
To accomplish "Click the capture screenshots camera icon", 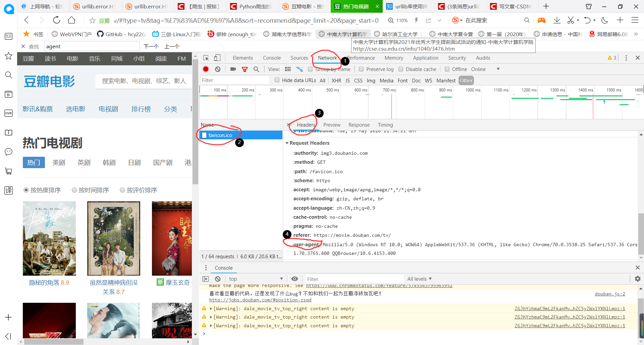I will click(x=233, y=69).
